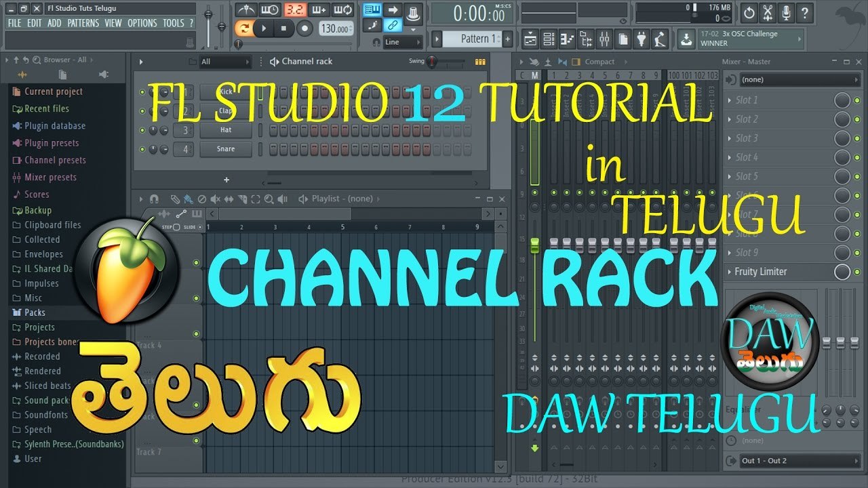Open the Pattern 1 selector

tap(472, 39)
